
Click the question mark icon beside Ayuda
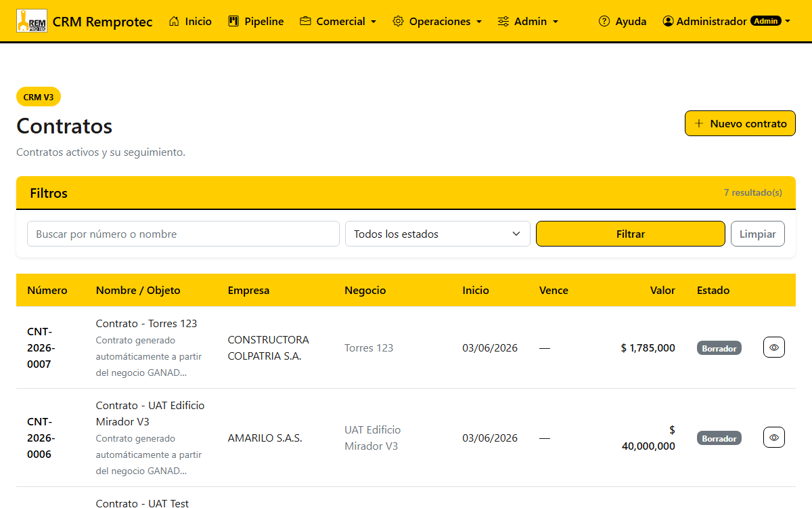pyautogui.click(x=604, y=21)
